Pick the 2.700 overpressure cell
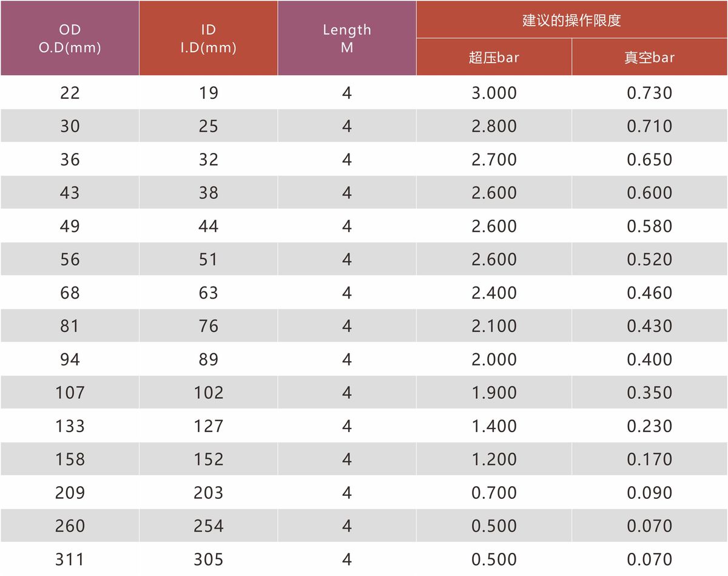This screenshot has width=728, height=576. point(494,160)
